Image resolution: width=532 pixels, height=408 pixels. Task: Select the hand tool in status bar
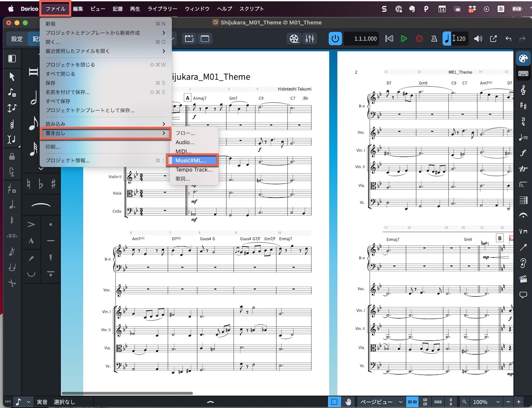pos(349,402)
